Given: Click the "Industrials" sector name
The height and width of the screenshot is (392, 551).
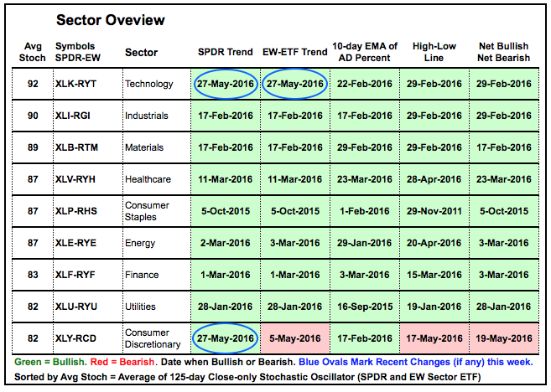Looking at the screenshot, I should pos(147,116).
